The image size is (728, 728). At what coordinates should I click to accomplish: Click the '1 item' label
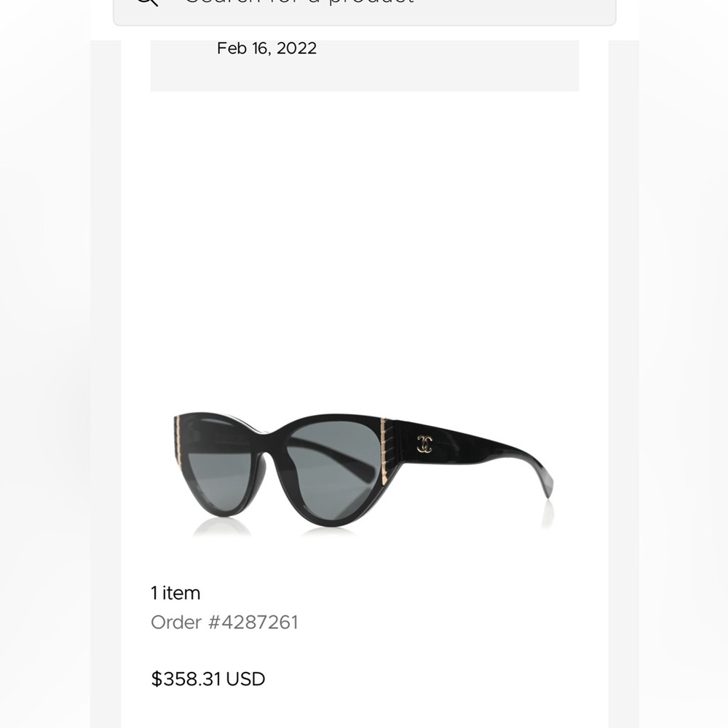click(175, 593)
